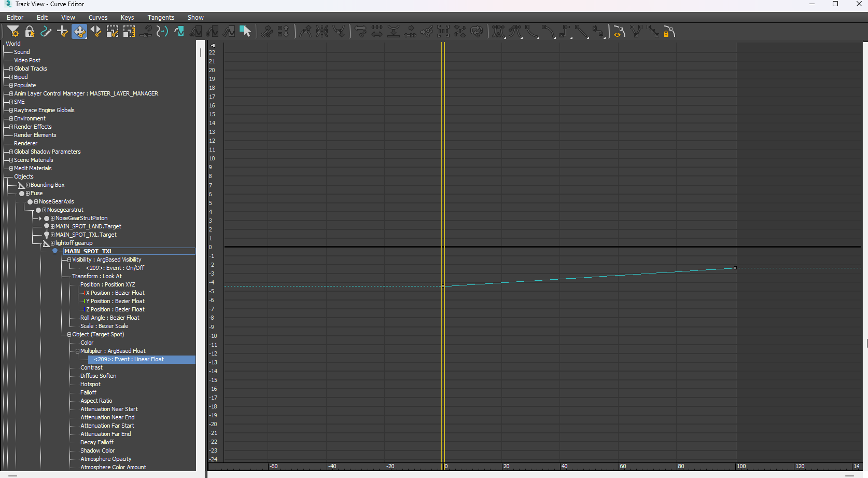
Task: Select <209>: Event : Linear Float track
Action: [x=142, y=359]
